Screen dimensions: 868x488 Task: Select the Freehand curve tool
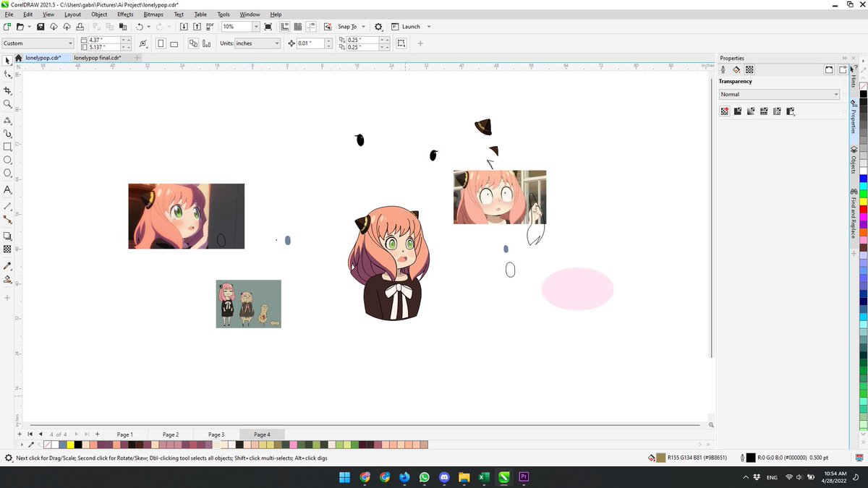[x=7, y=121]
